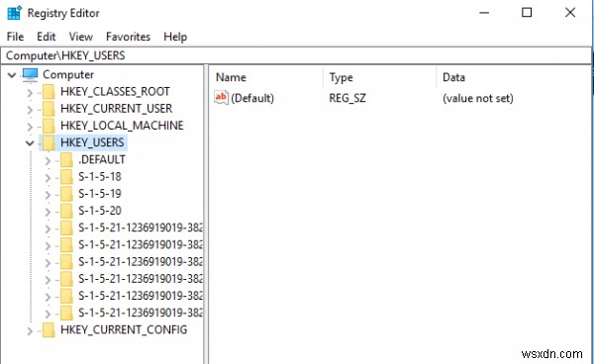Open the File menu
The image size is (594, 364).
click(x=15, y=37)
